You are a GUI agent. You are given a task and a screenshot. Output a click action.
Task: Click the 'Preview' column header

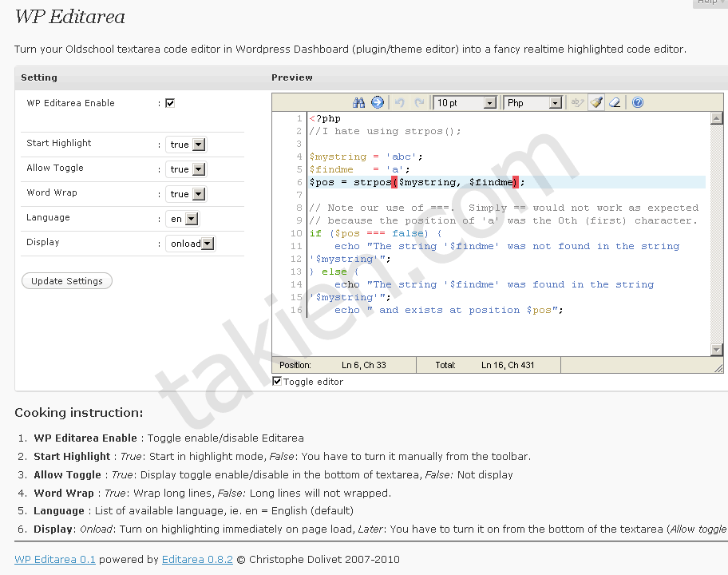(292, 77)
